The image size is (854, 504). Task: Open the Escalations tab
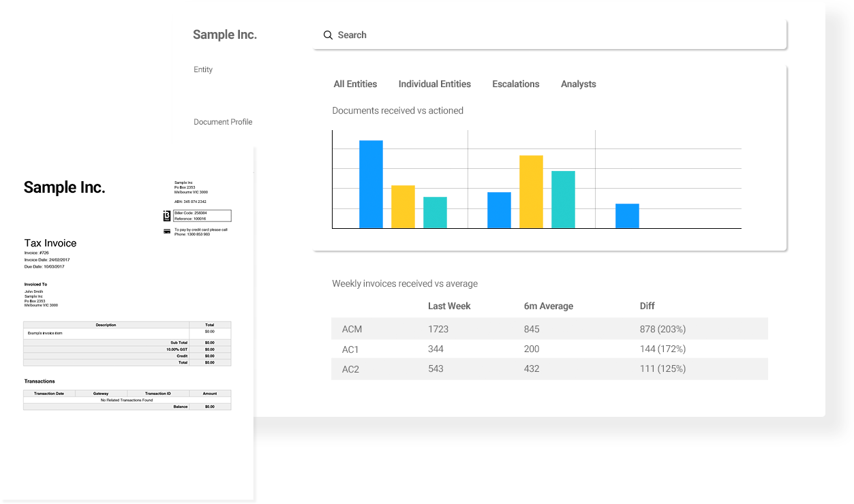coord(515,84)
